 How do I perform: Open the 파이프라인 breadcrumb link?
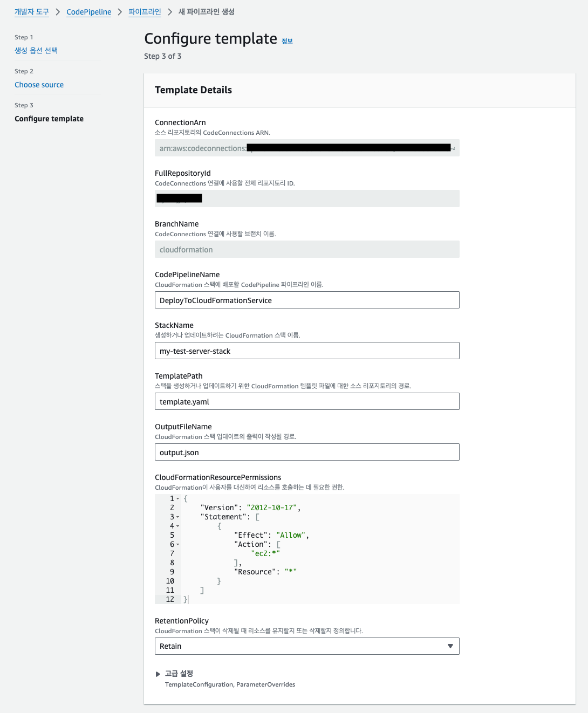point(145,12)
